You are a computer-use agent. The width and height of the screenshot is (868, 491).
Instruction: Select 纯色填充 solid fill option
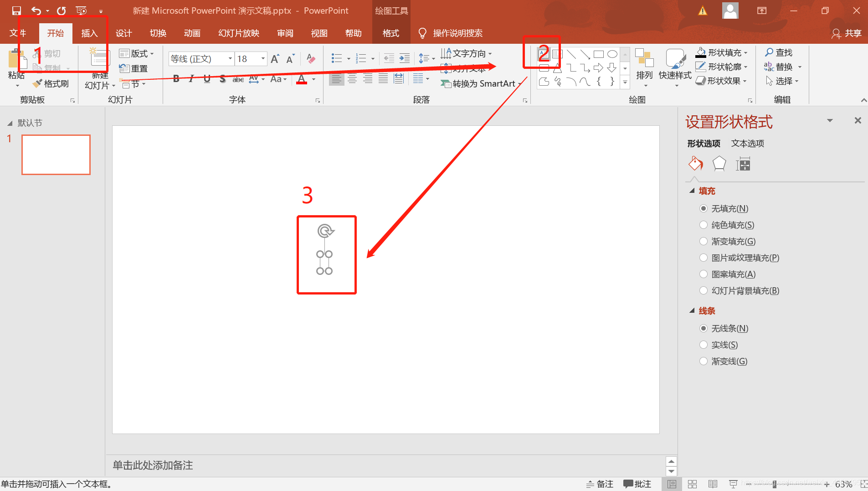click(704, 225)
